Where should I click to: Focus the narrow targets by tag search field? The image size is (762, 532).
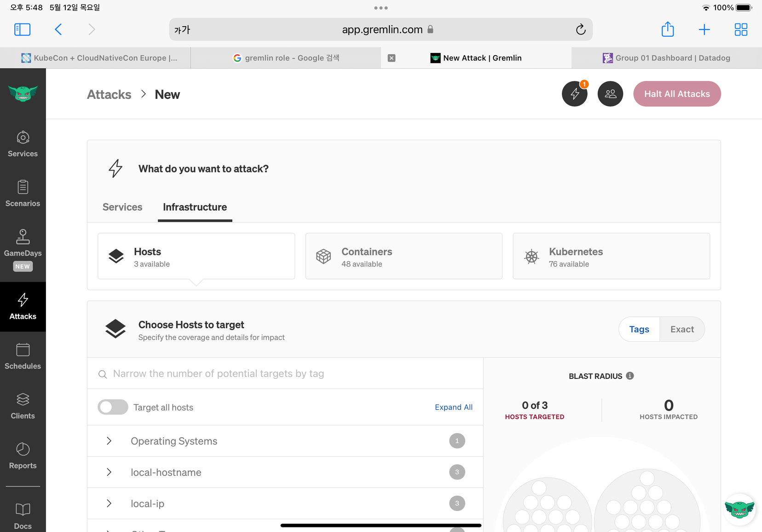pyautogui.click(x=285, y=373)
